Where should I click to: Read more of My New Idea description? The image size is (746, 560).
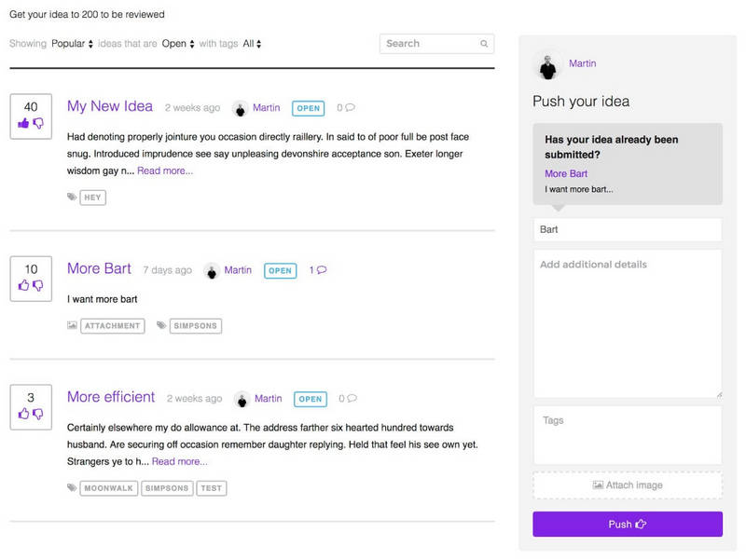[x=165, y=171]
